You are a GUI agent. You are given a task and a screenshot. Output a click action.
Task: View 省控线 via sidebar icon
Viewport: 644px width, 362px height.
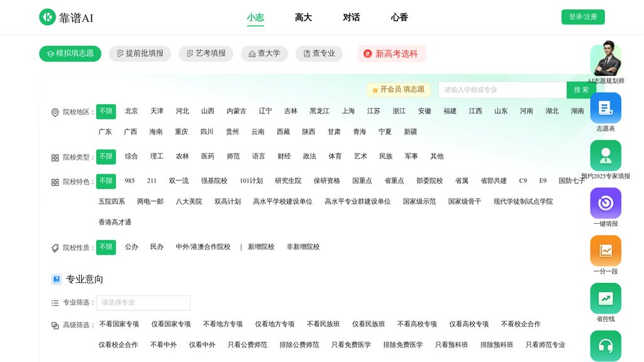point(605,297)
